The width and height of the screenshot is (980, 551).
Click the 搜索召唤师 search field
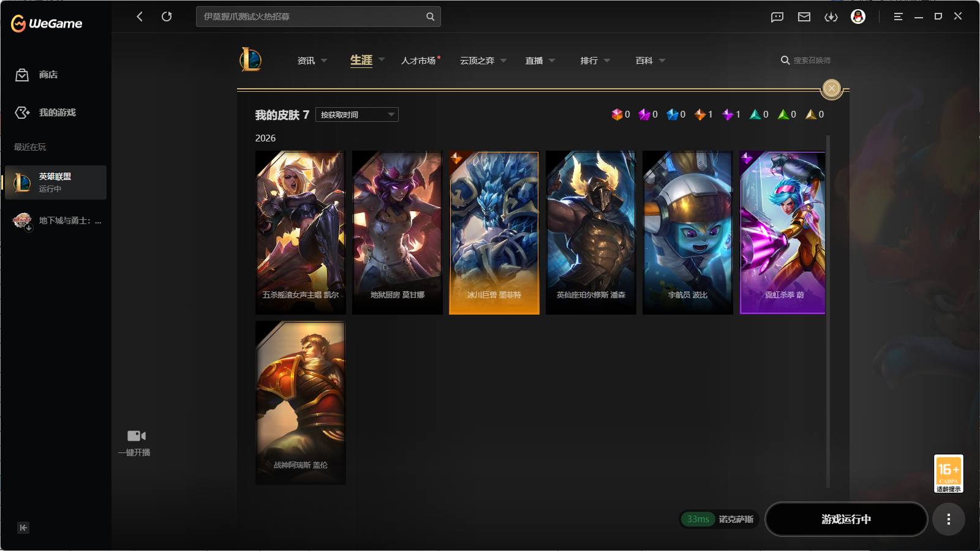(806, 60)
